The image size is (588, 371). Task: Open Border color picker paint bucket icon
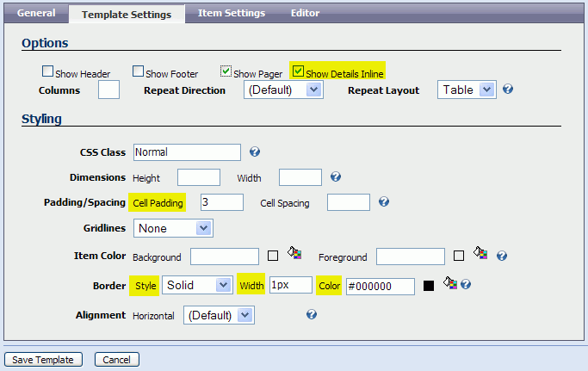pyautogui.click(x=450, y=283)
